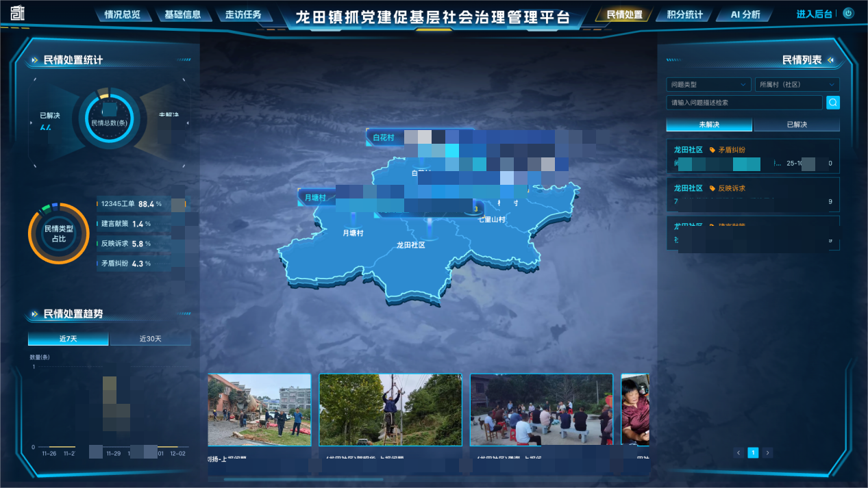
Task: Open the 情况总览 tab
Action: [x=122, y=14]
